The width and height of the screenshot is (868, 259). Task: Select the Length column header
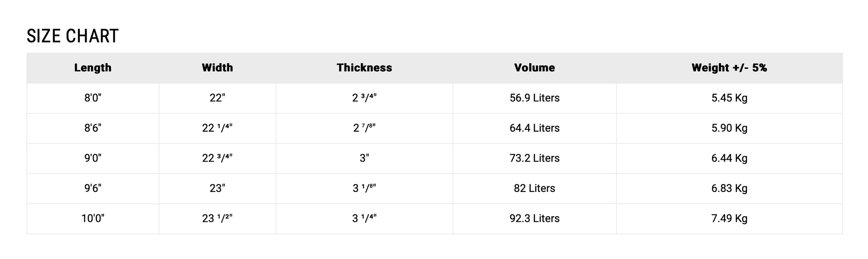93,68
